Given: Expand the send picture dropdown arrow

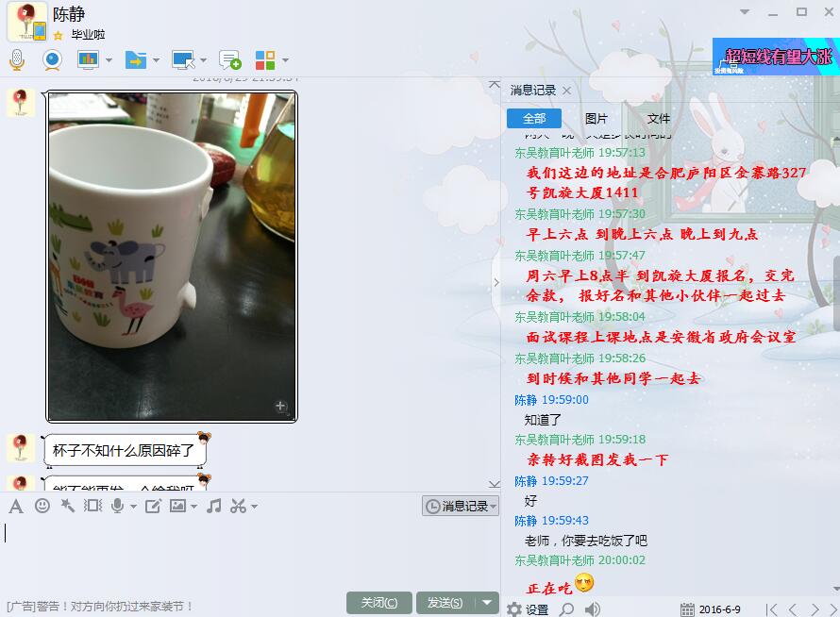Looking at the screenshot, I should tap(193, 506).
